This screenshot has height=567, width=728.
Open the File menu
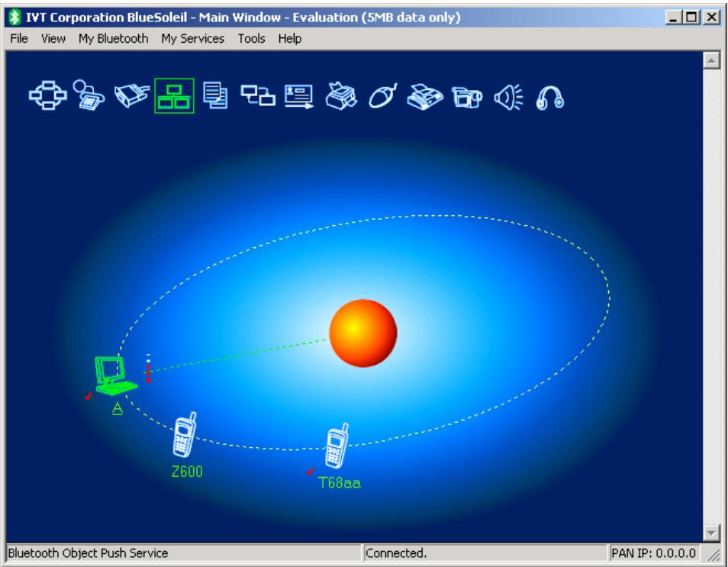point(19,39)
